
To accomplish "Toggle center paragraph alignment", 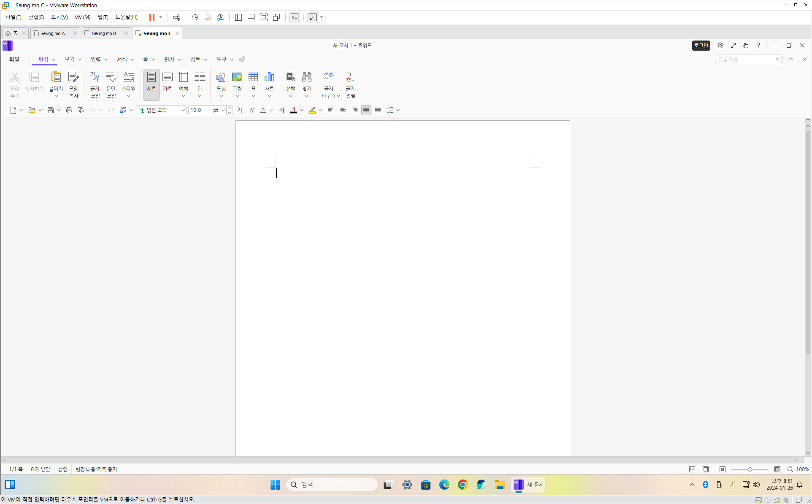I will (343, 110).
